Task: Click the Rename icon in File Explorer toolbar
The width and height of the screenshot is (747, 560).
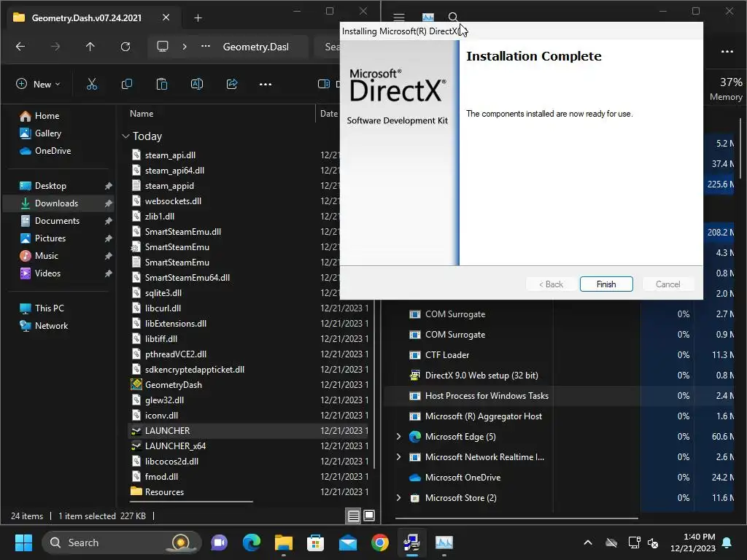Action: click(x=197, y=85)
